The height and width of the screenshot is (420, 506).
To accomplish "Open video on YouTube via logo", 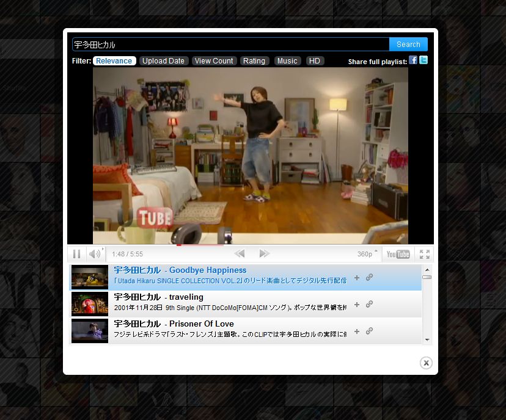I will (398, 255).
